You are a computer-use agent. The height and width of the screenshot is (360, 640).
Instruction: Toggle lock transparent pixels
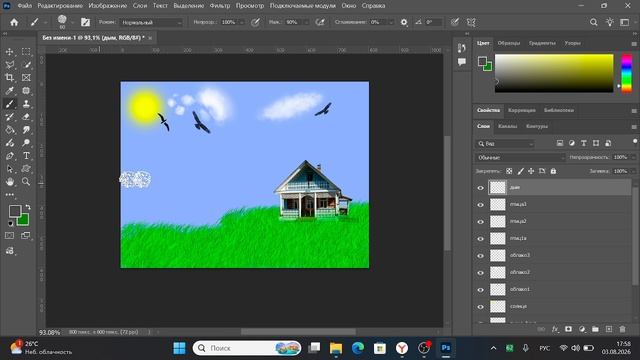tap(509, 171)
